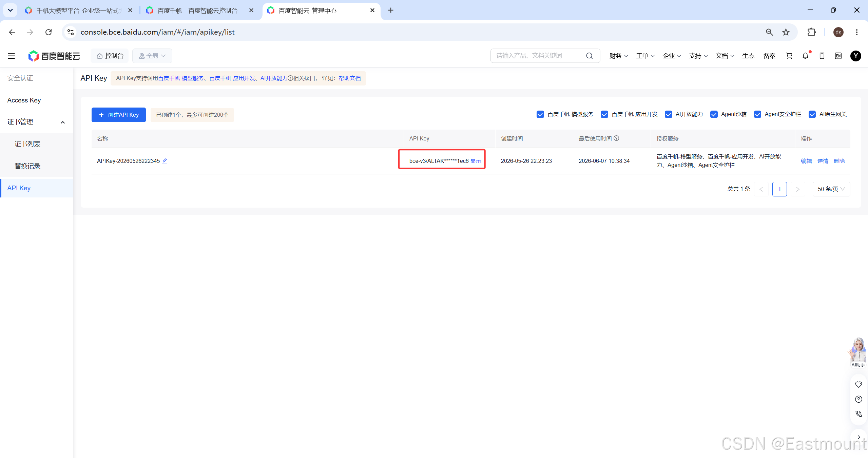Screen dimensions: 868x458
Task: Open the 50 条/页 page size dropdown
Action: (x=831, y=189)
